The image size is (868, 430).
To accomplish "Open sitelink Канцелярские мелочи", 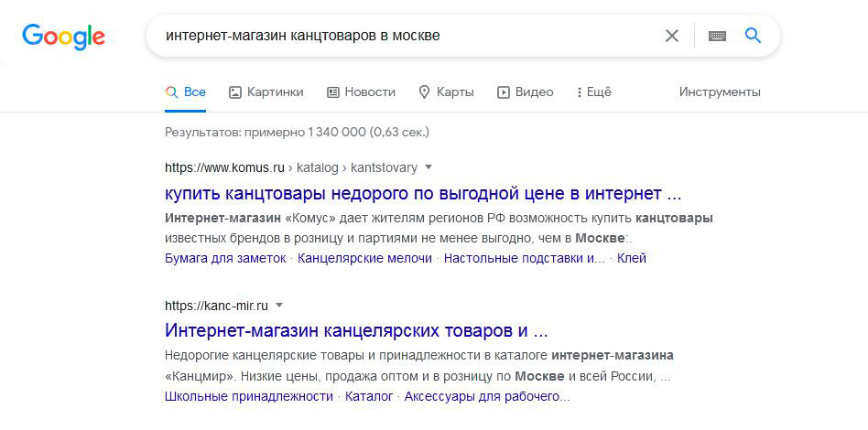I will tap(364, 258).
